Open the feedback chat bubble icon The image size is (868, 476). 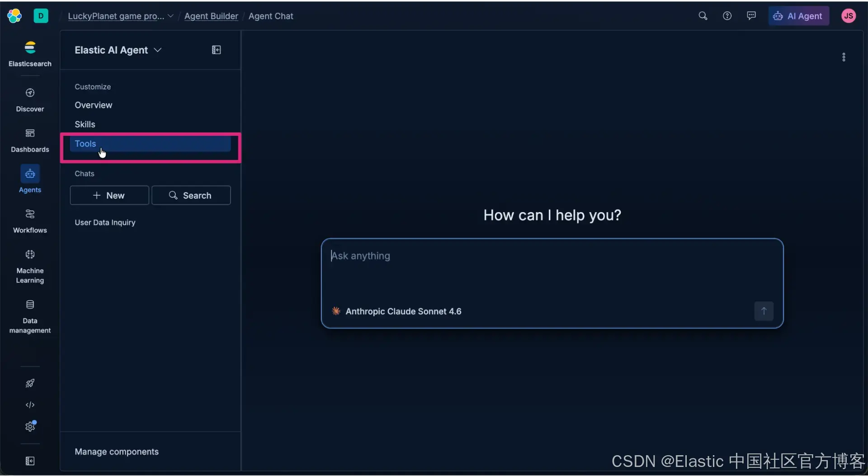(751, 16)
